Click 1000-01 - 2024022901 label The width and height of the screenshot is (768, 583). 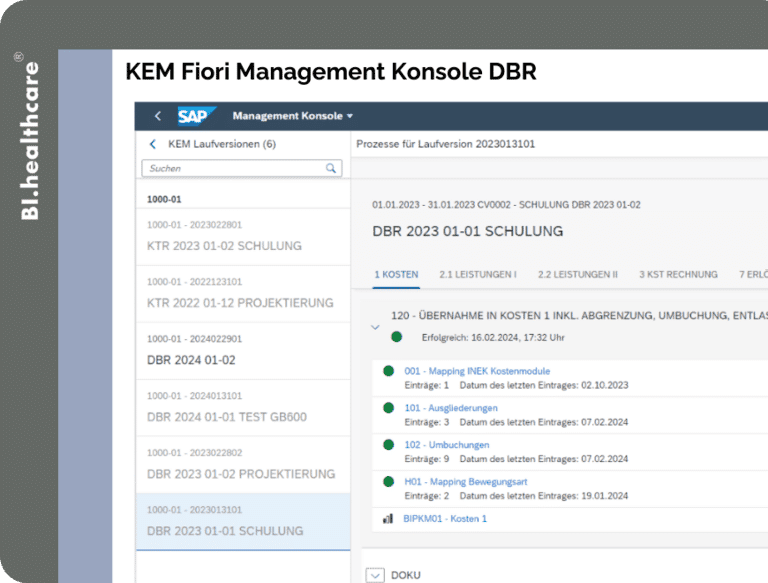pos(194,339)
